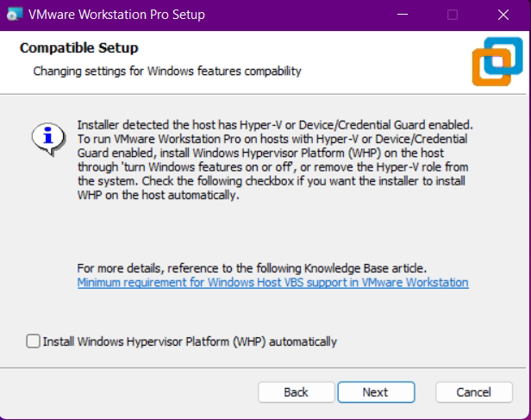The image size is (531, 420).
Task: Cancel the VMware setup
Action: coord(473,392)
